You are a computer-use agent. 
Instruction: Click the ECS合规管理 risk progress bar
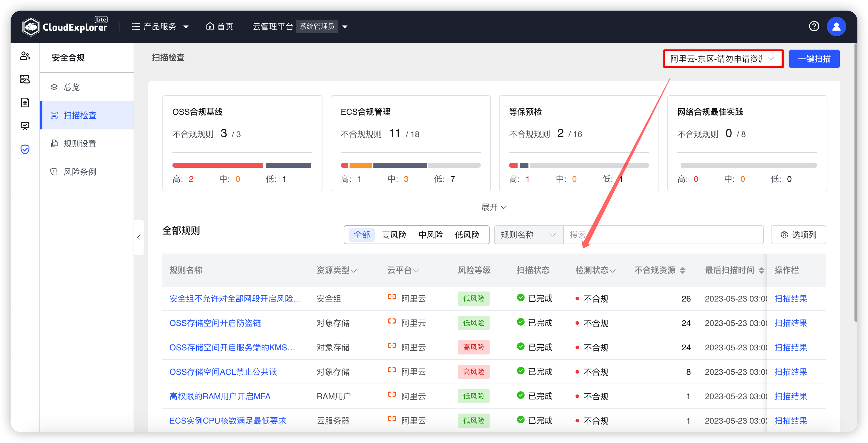pyautogui.click(x=410, y=165)
